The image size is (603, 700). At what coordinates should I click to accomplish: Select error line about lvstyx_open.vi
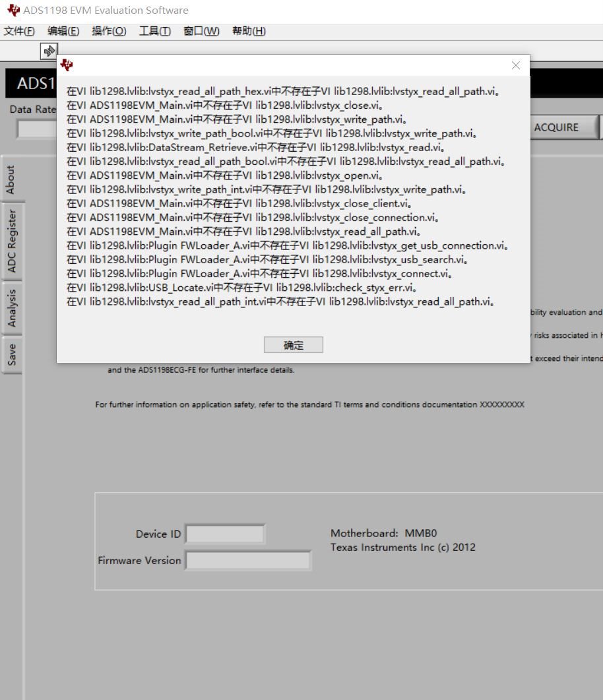point(224,175)
